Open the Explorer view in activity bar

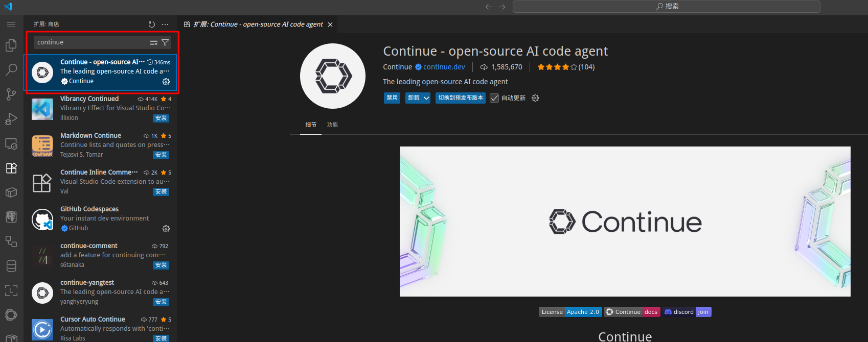(11, 45)
